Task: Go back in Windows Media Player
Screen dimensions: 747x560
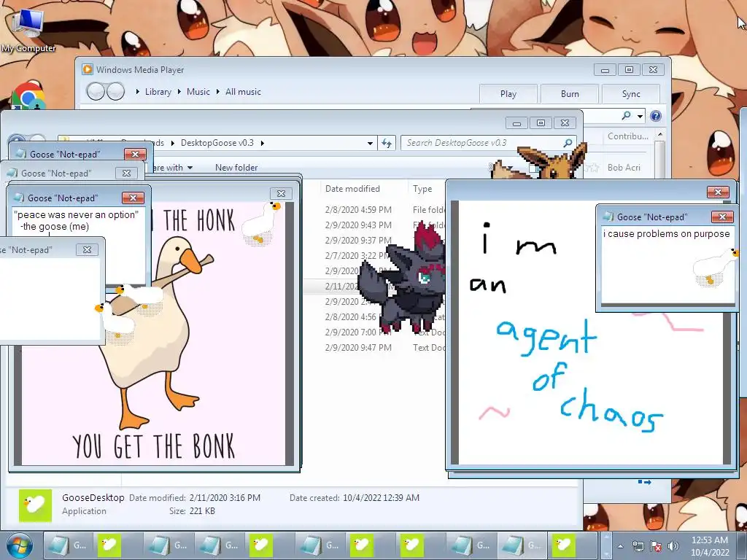Action: click(96, 91)
